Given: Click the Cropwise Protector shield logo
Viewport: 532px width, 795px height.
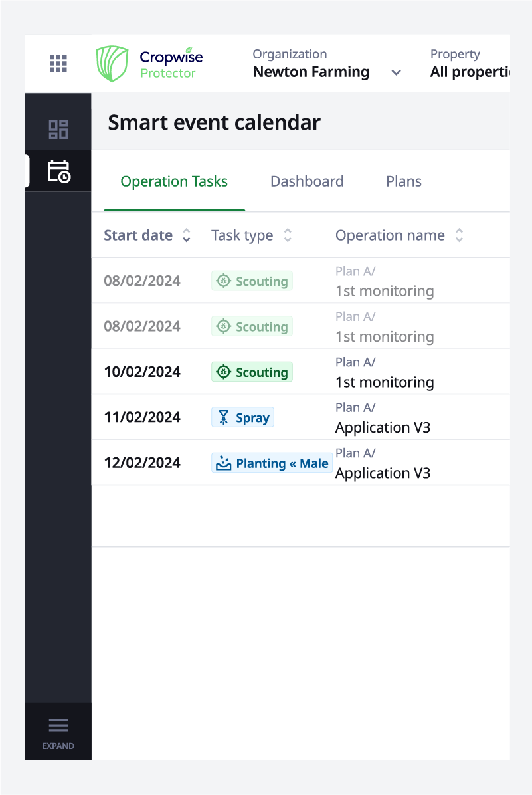Looking at the screenshot, I should pyautogui.click(x=112, y=63).
